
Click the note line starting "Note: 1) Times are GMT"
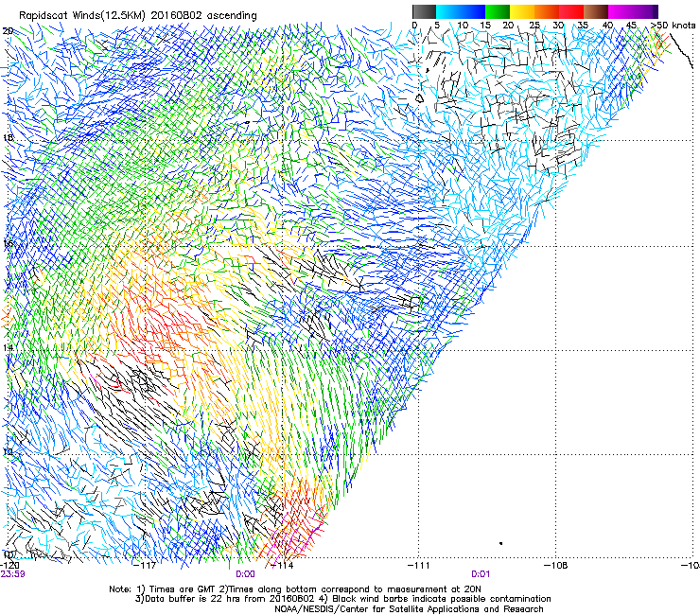[x=295, y=589]
